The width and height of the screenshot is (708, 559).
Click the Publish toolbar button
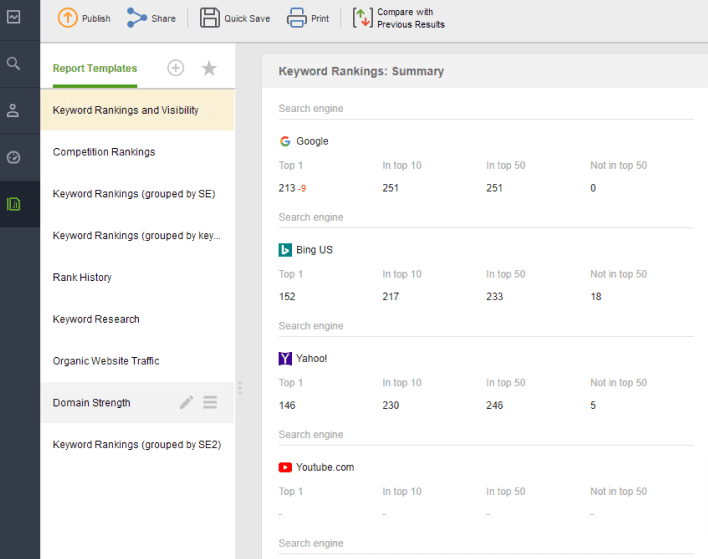coord(84,18)
